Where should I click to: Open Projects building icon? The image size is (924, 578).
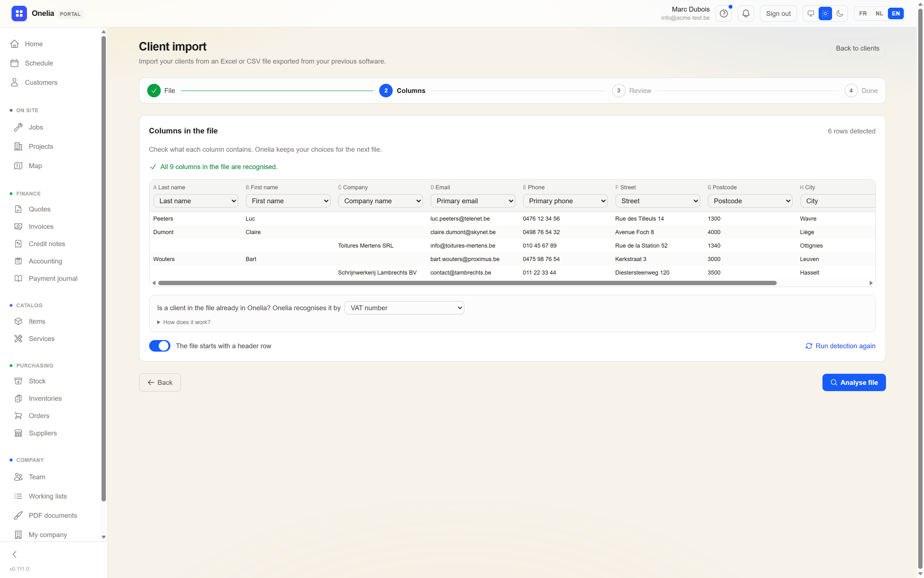[18, 146]
